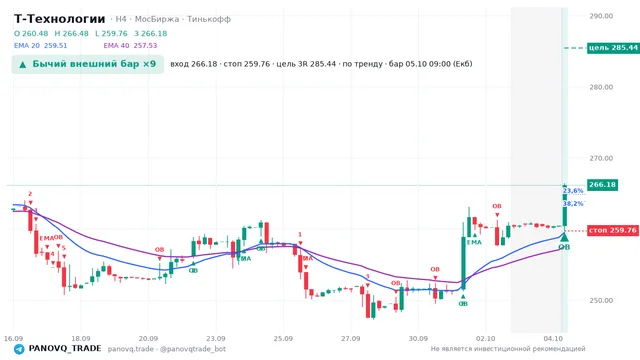Click the Тинькофф source label
The height and width of the screenshot is (360, 640).
coord(209,19)
